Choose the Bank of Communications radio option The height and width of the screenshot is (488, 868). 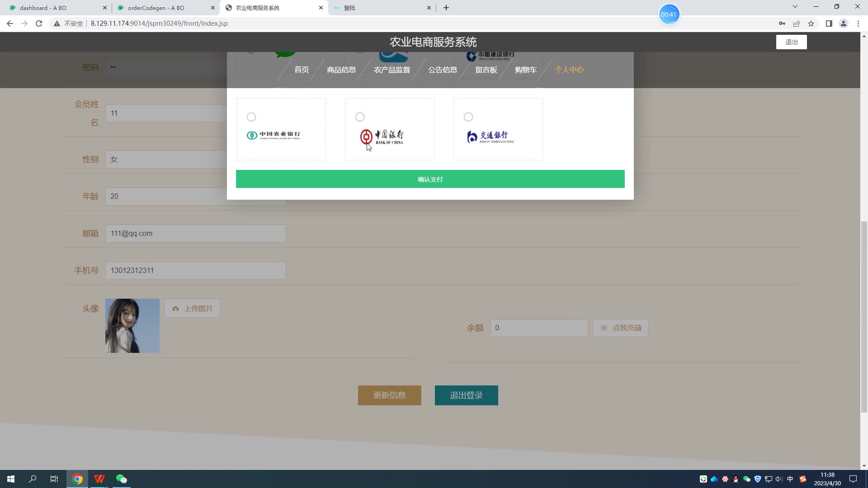468,117
